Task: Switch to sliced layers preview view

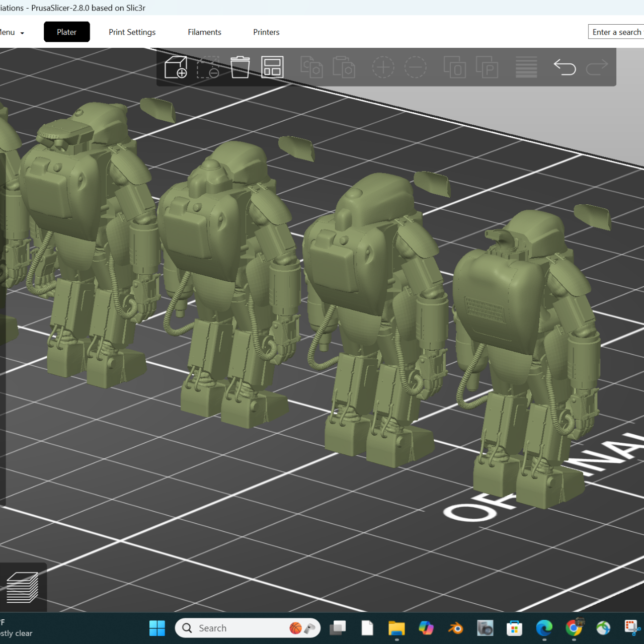Action: 22,588
